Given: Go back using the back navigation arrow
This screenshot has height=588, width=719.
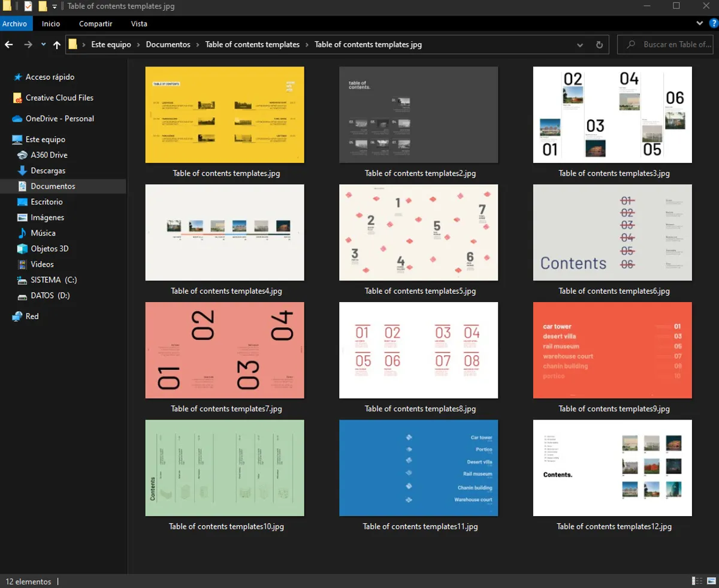Looking at the screenshot, I should (8, 44).
